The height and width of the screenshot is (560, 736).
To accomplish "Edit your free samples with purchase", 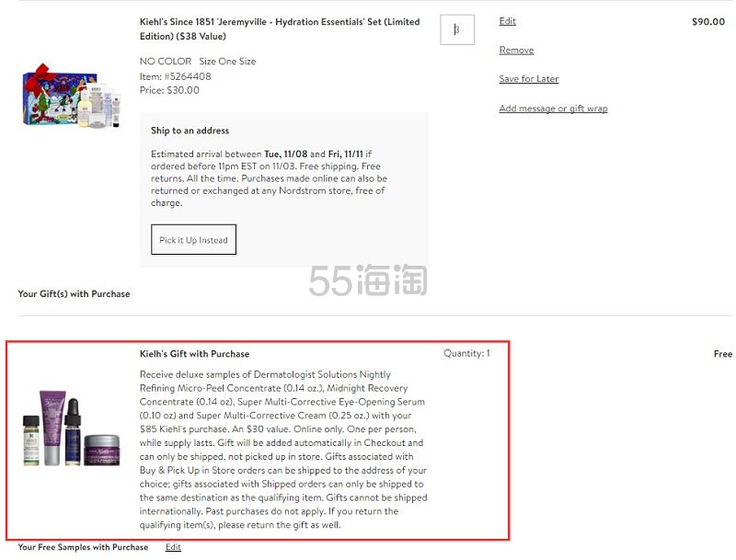I will pos(173,547).
